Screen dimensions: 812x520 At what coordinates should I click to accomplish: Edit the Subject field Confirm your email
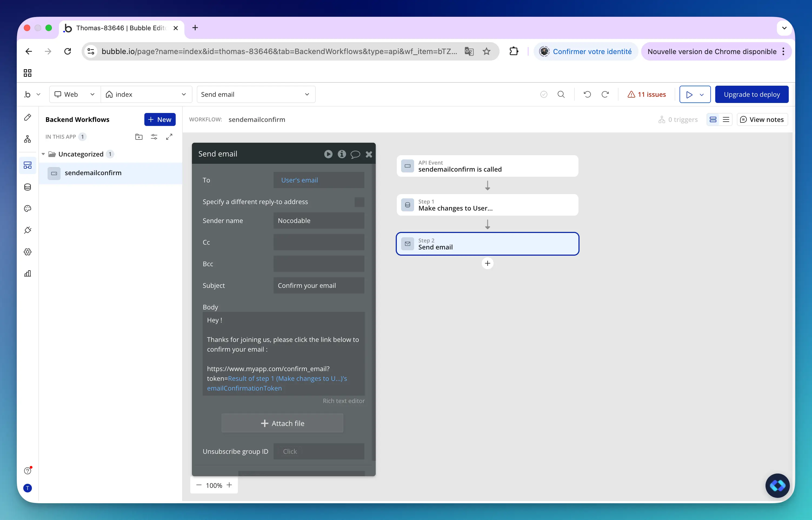point(319,286)
